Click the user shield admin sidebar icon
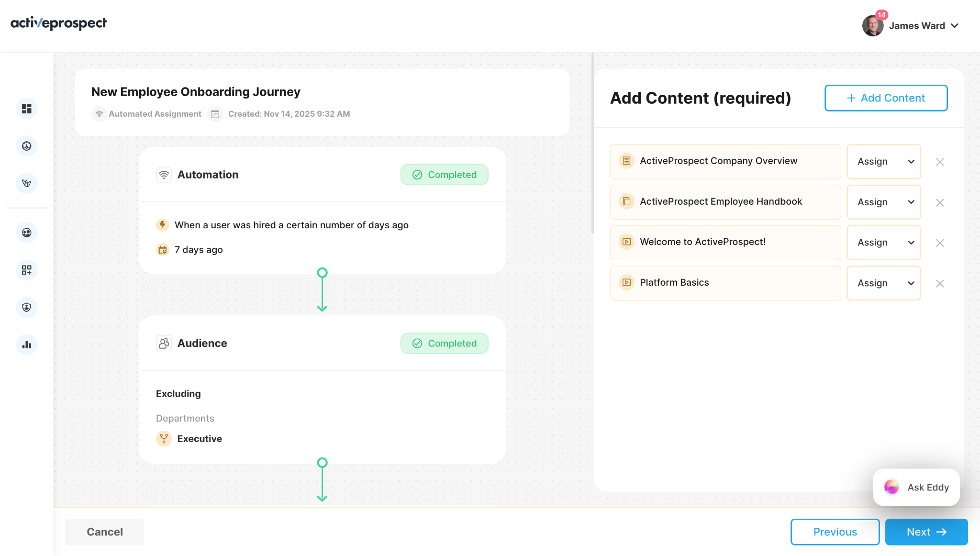This screenshot has height=556, width=980. (26, 307)
